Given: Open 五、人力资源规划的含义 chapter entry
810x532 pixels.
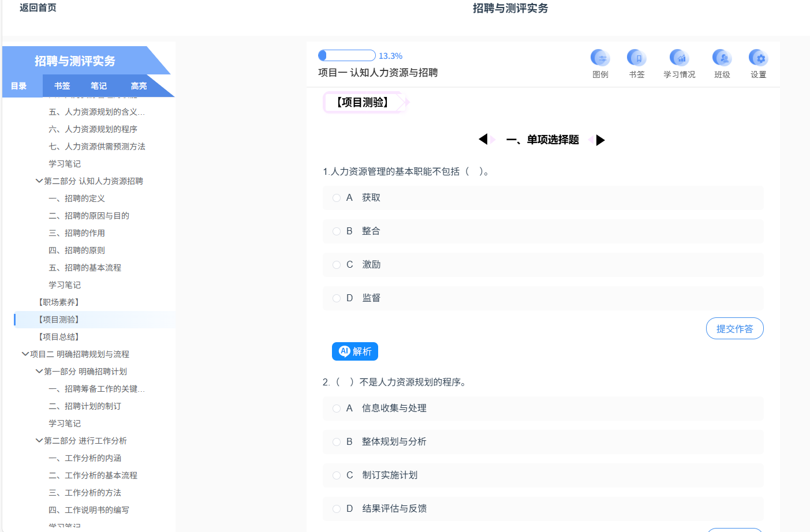Looking at the screenshot, I should pos(96,112).
